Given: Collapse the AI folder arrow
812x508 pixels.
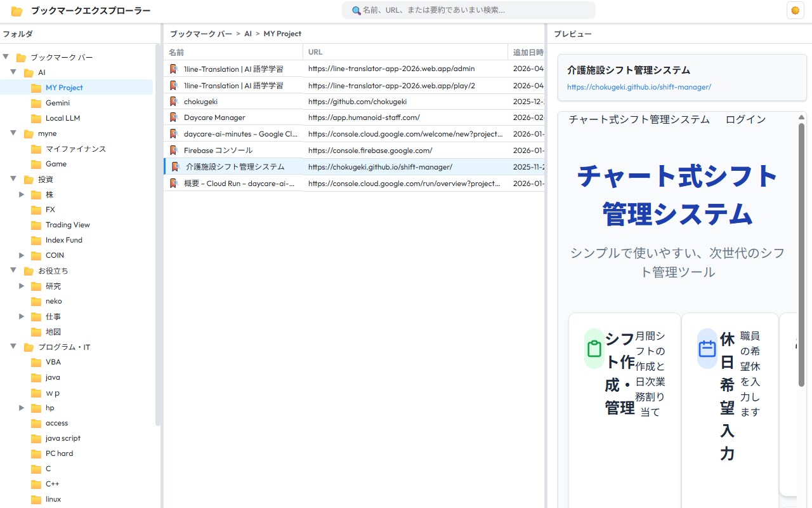Looking at the screenshot, I should (x=13, y=72).
